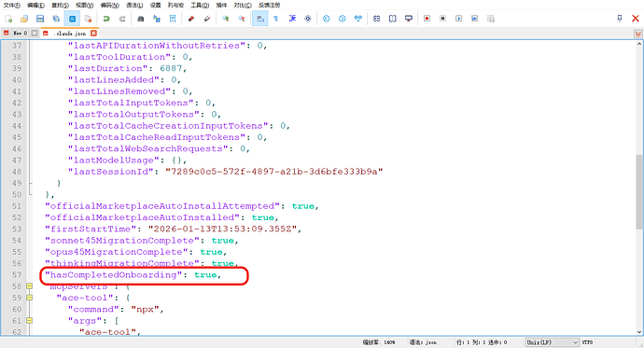Open the 对比(C) menu

(243, 5)
